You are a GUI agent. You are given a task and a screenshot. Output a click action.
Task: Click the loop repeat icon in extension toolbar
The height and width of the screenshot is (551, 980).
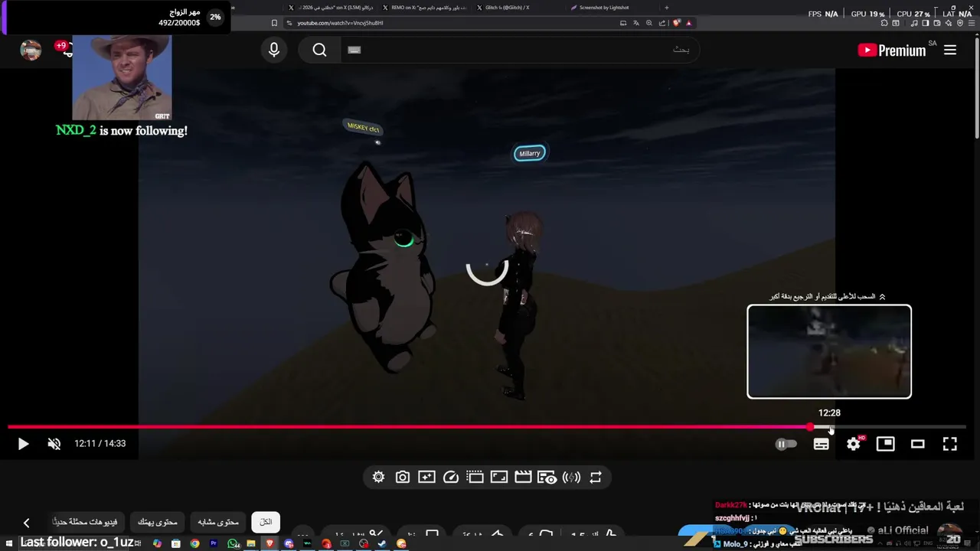(x=596, y=477)
